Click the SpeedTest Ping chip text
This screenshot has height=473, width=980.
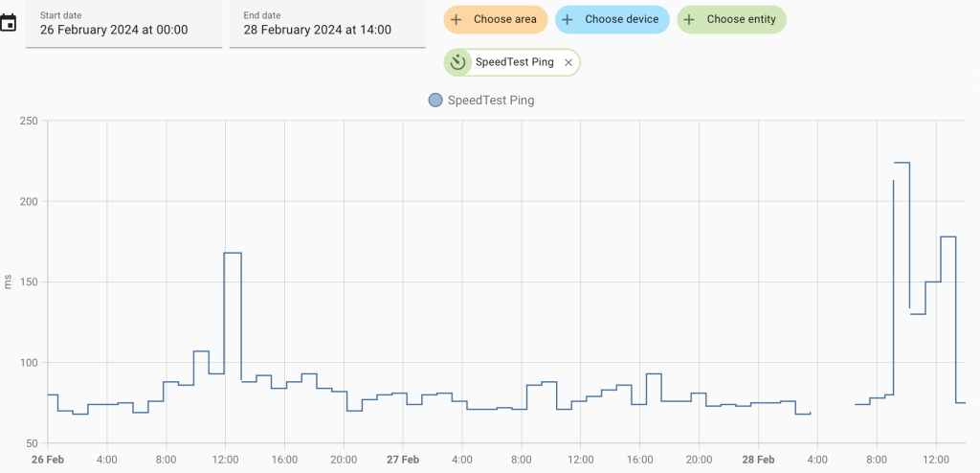point(514,62)
